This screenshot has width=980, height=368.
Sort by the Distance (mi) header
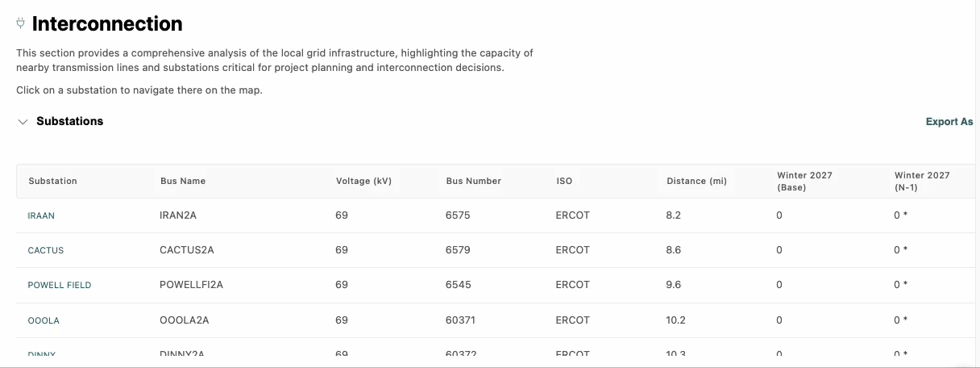coord(696,181)
